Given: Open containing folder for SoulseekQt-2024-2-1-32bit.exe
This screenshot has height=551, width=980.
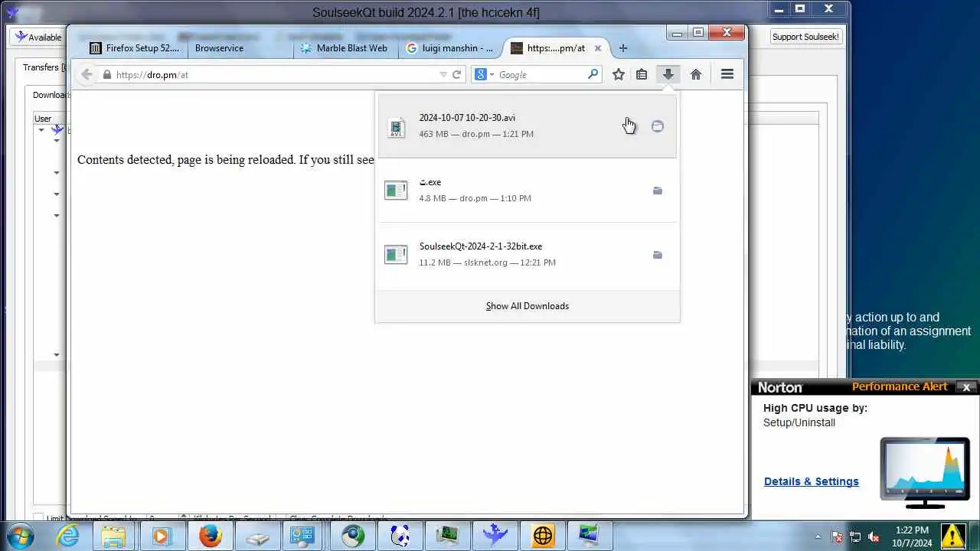Looking at the screenshot, I should [x=657, y=255].
